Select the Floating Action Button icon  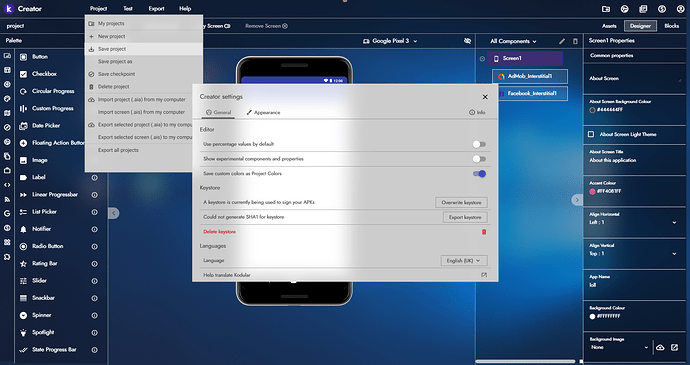(x=23, y=143)
